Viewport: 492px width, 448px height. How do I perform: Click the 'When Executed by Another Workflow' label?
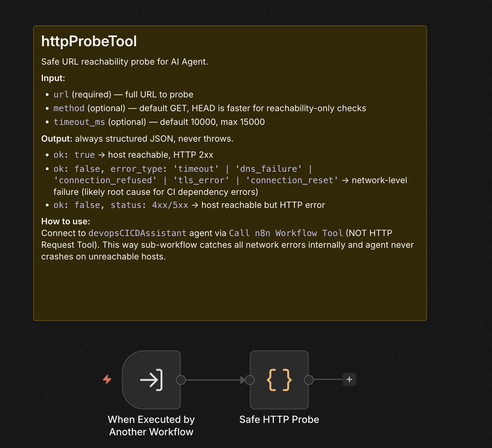click(151, 426)
